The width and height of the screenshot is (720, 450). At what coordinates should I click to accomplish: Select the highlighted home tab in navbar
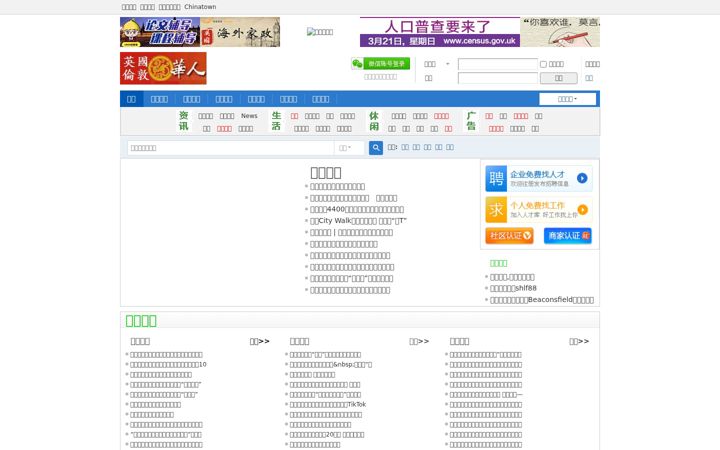point(131,99)
